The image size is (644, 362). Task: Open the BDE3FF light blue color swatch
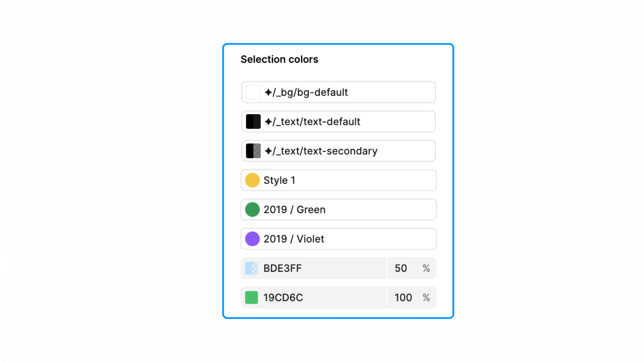click(252, 268)
